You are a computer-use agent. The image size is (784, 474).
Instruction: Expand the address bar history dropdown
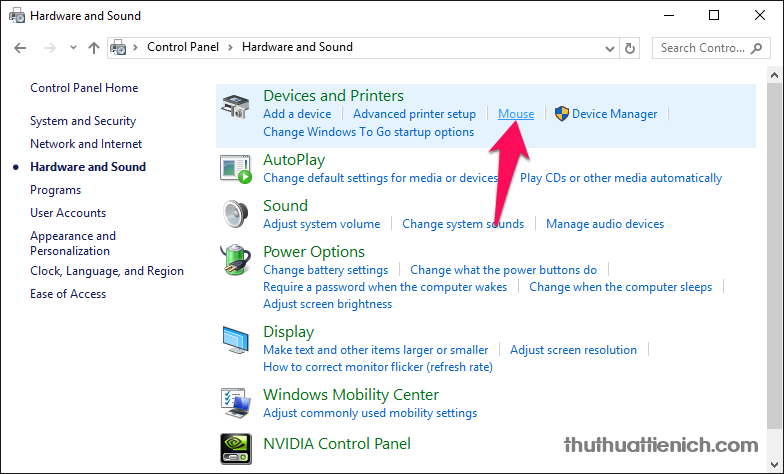609,47
